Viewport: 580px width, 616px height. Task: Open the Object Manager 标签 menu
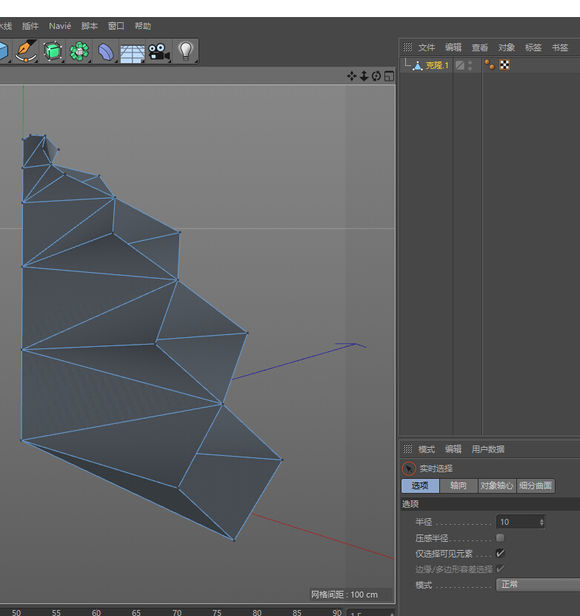pyautogui.click(x=533, y=48)
